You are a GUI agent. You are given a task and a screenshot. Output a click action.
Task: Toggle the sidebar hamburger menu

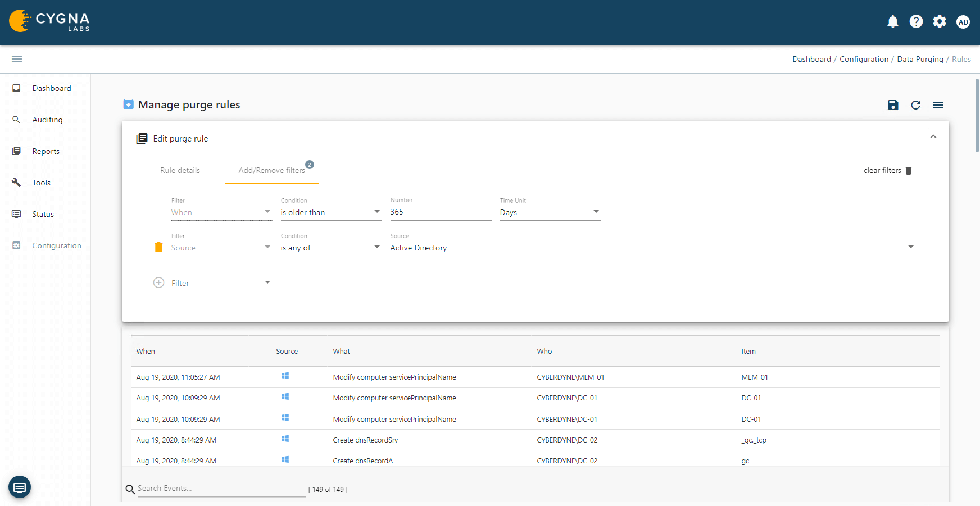tap(17, 59)
